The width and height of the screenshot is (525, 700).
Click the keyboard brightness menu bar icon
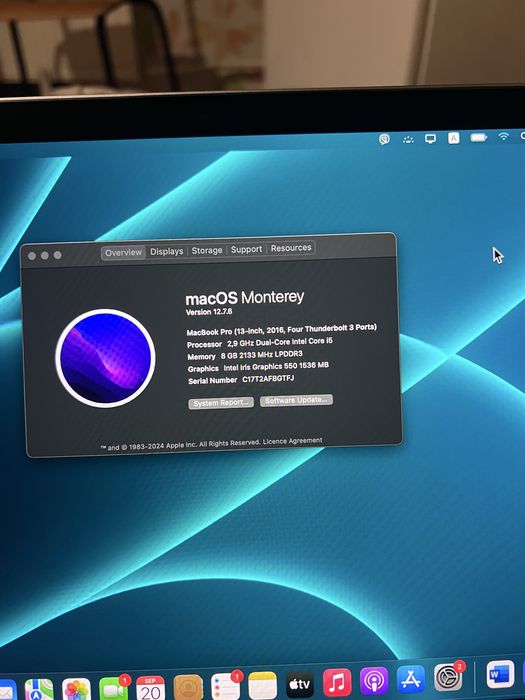pos(408,140)
